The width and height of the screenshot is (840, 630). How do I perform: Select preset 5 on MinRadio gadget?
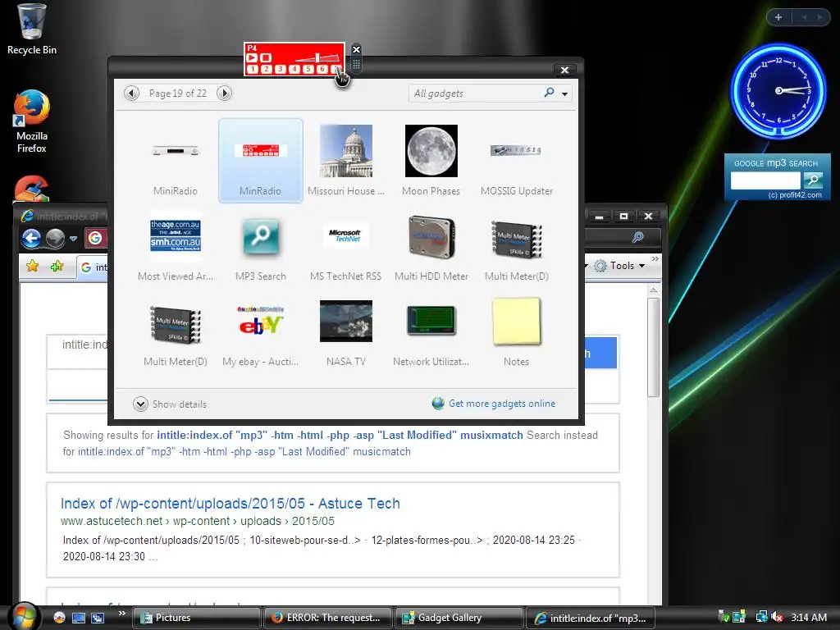point(308,69)
